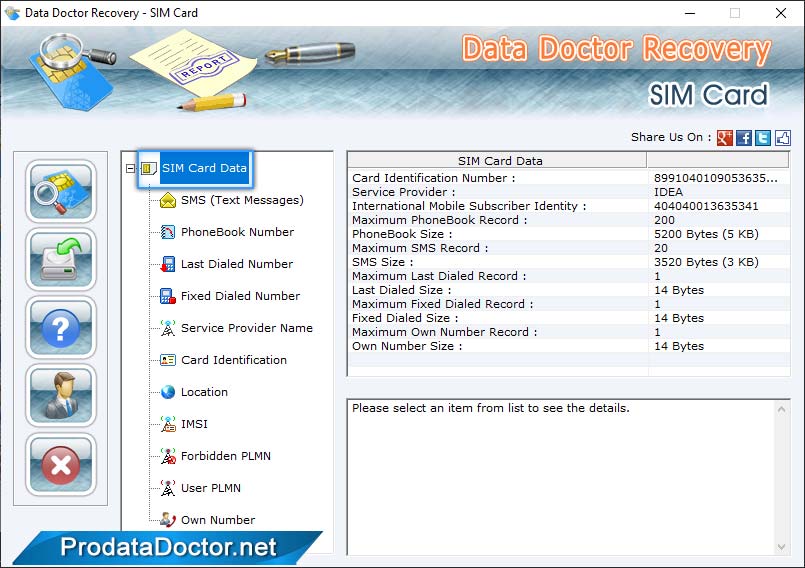
Task: Click the 3520 Bytes (3 KB) value
Action: point(706,262)
